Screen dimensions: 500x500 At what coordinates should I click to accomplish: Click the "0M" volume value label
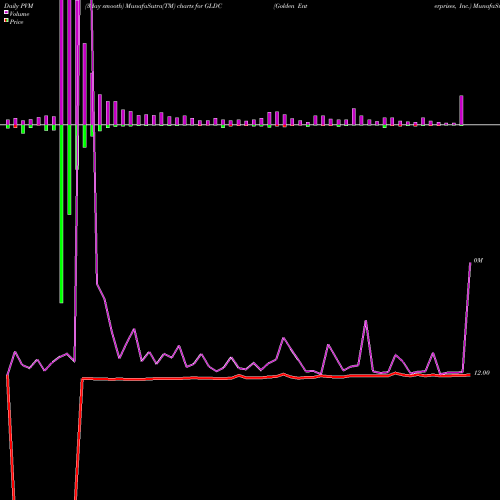click(478, 260)
